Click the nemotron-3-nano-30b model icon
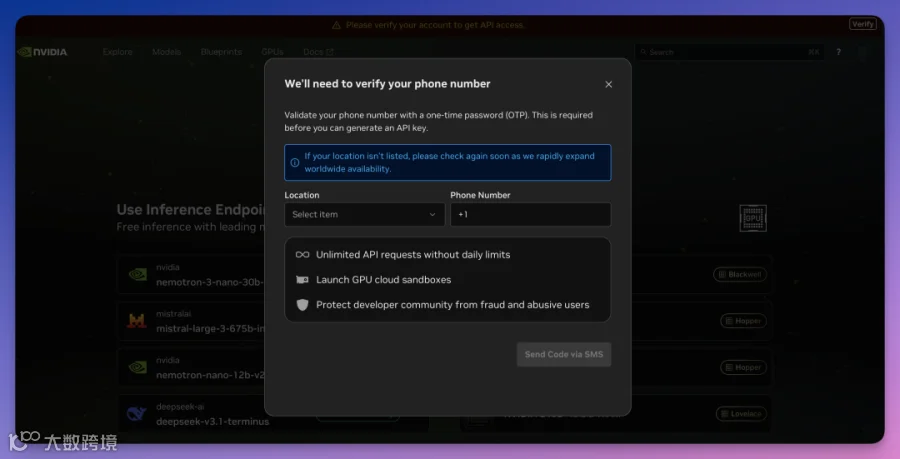This screenshot has height=459, width=900. click(138, 274)
